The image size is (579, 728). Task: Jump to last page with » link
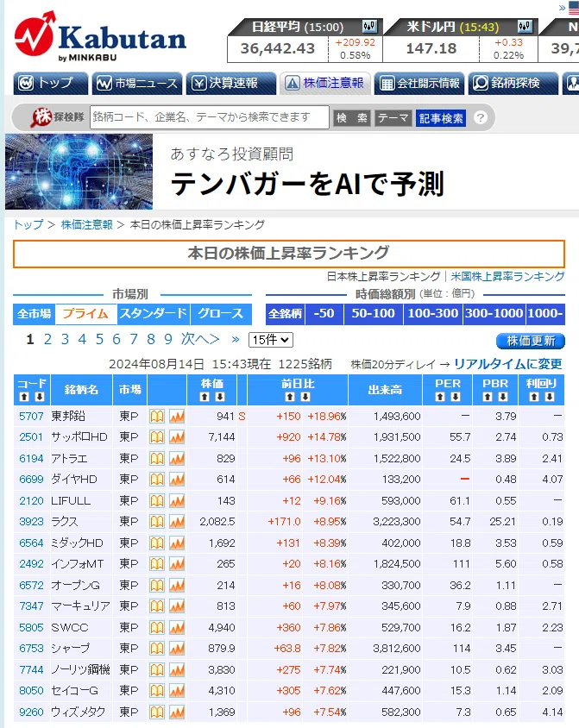click(236, 339)
